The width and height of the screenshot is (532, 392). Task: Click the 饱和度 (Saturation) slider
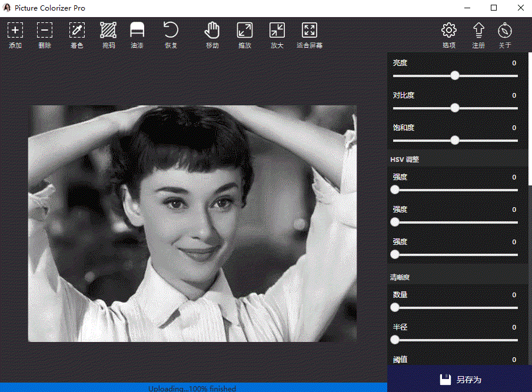coord(455,140)
